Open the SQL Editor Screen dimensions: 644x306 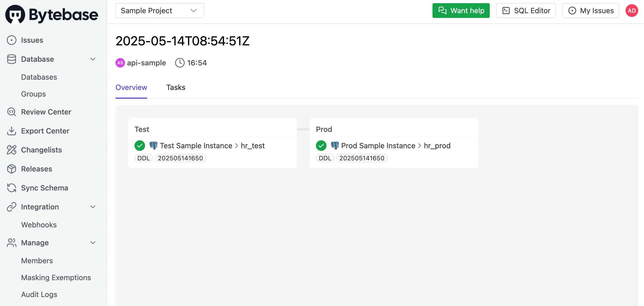coord(526,11)
